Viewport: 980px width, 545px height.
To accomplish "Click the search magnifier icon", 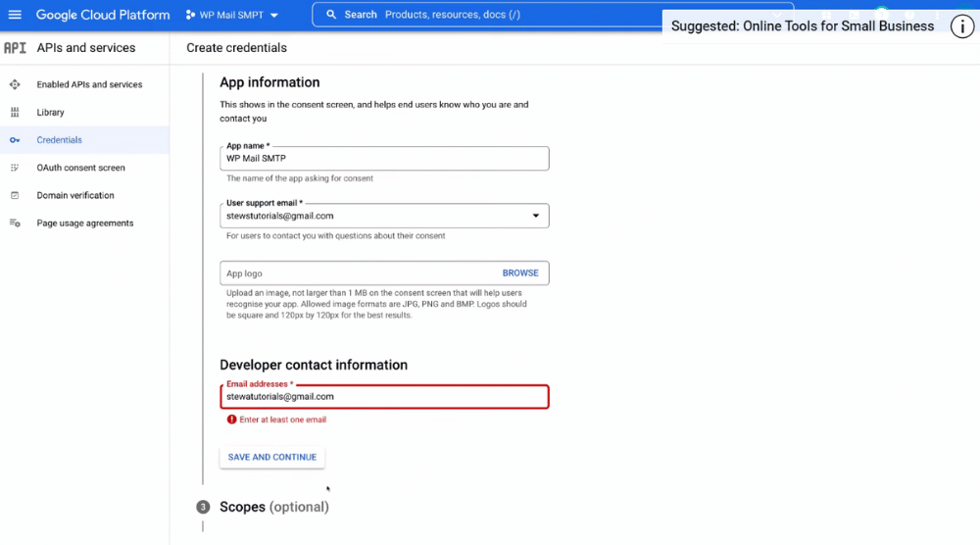I will (331, 15).
